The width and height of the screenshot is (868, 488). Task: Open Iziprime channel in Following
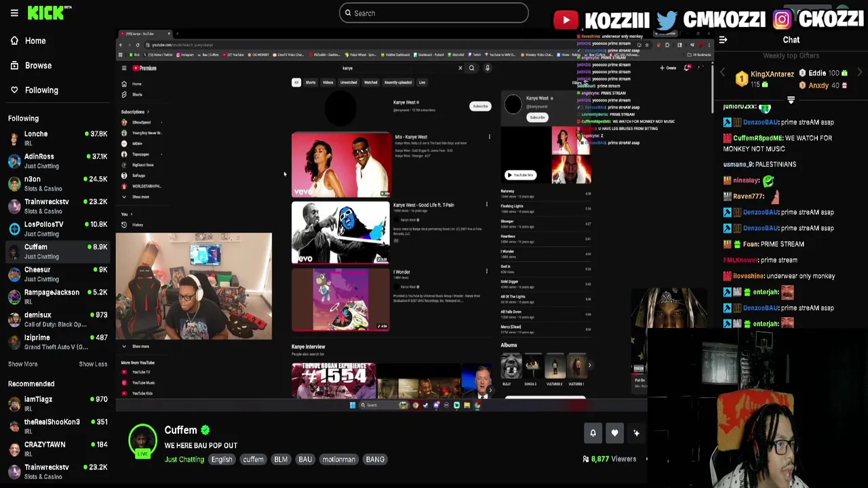(x=58, y=342)
